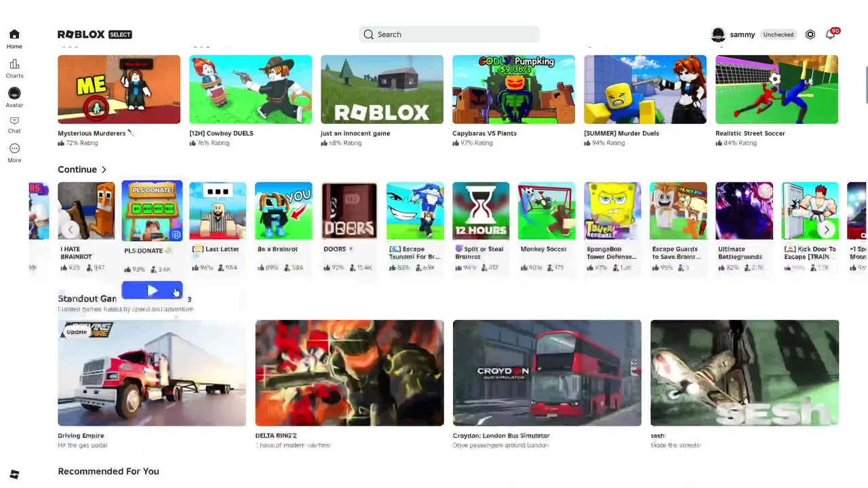Viewport: 868px width, 488px height.
Task: Click the Realistic Street Soccer title text
Action: click(x=750, y=134)
